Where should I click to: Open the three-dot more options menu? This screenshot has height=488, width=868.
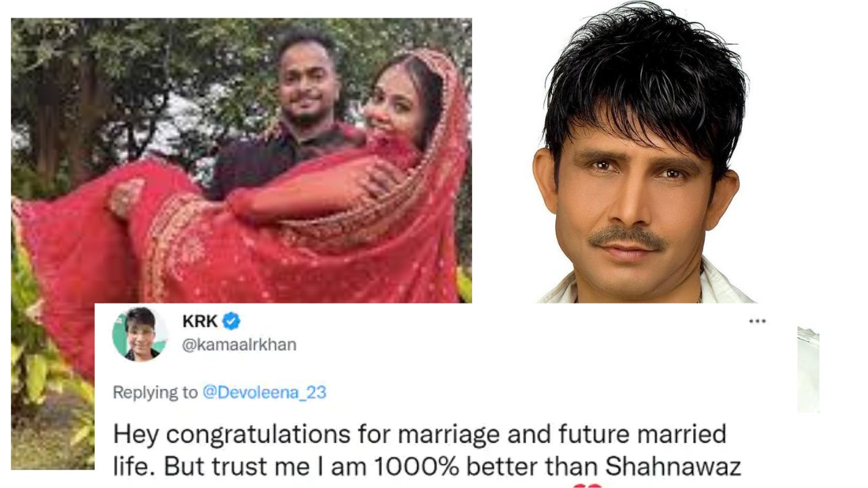(757, 321)
